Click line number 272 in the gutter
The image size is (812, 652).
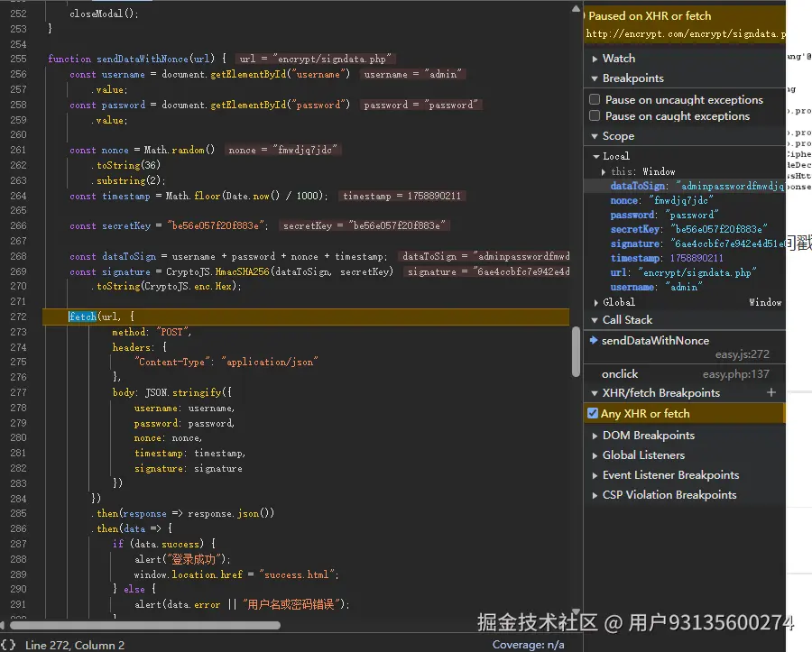[18, 317]
